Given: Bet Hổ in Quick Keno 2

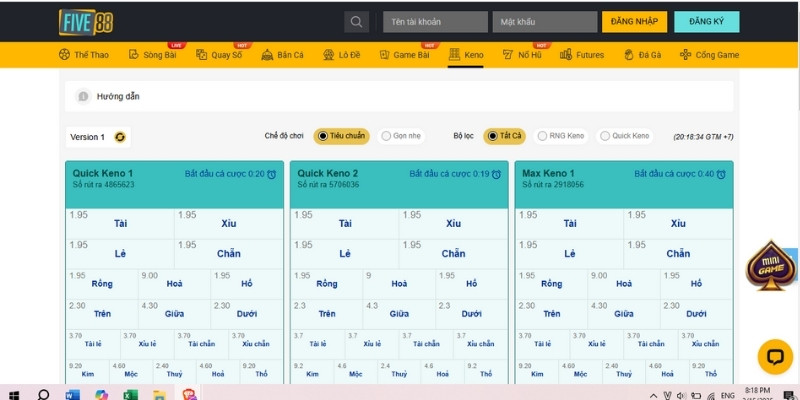Looking at the screenshot, I should 471,284.
